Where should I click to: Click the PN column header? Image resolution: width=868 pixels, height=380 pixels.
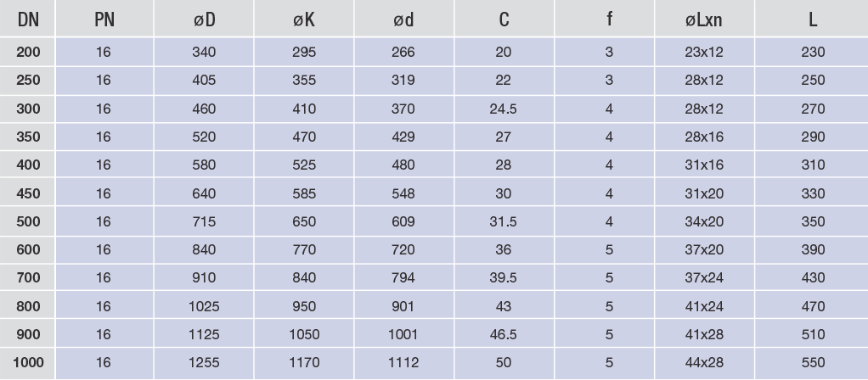[x=104, y=20]
